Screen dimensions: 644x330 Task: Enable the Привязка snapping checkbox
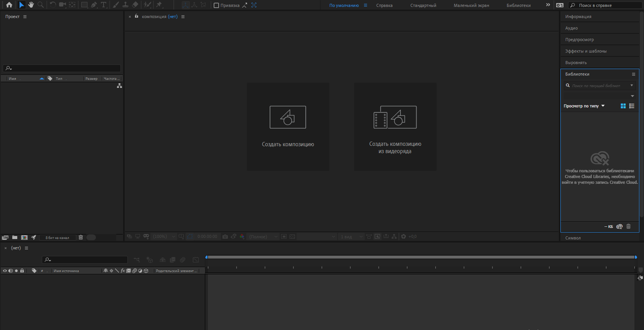coord(216,5)
